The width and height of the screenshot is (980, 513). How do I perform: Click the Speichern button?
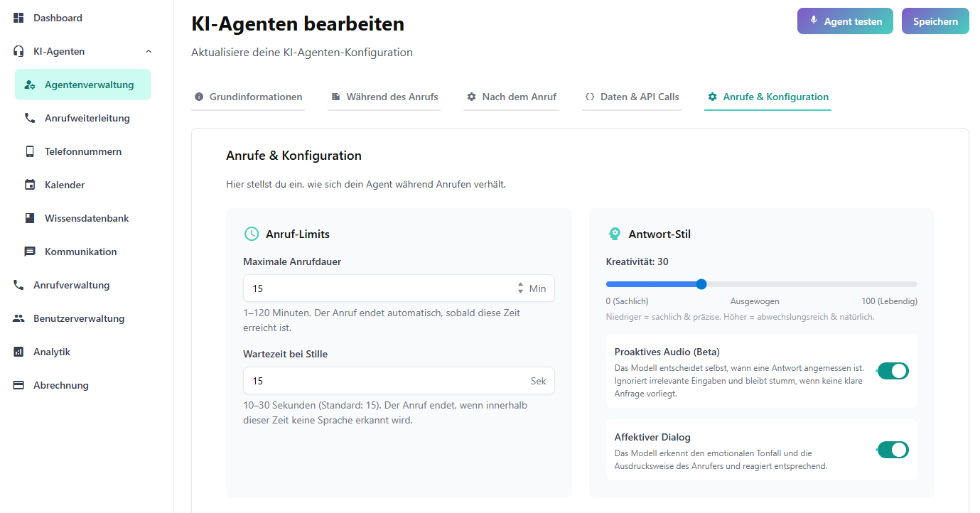tap(935, 21)
